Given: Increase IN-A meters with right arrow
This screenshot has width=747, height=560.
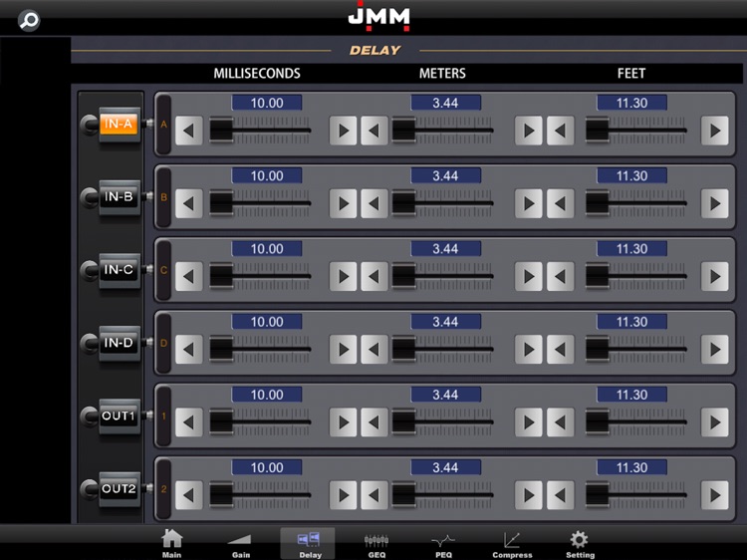Looking at the screenshot, I should click(528, 131).
